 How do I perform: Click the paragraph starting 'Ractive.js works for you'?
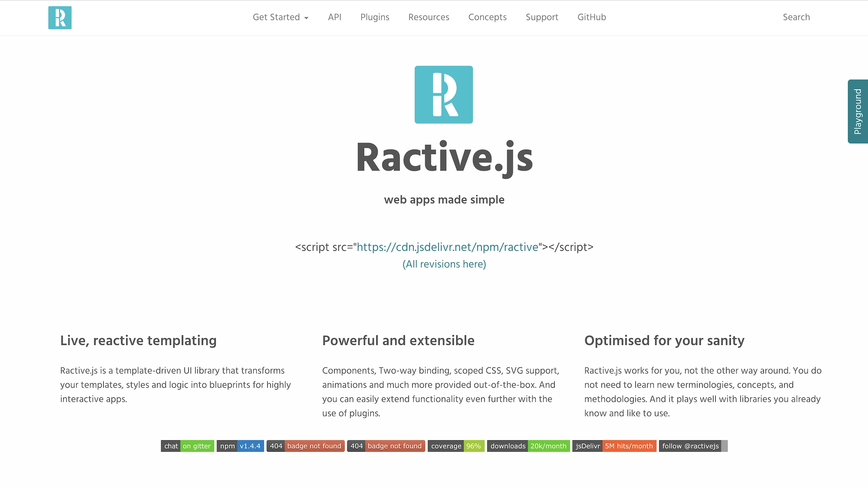coord(703,392)
